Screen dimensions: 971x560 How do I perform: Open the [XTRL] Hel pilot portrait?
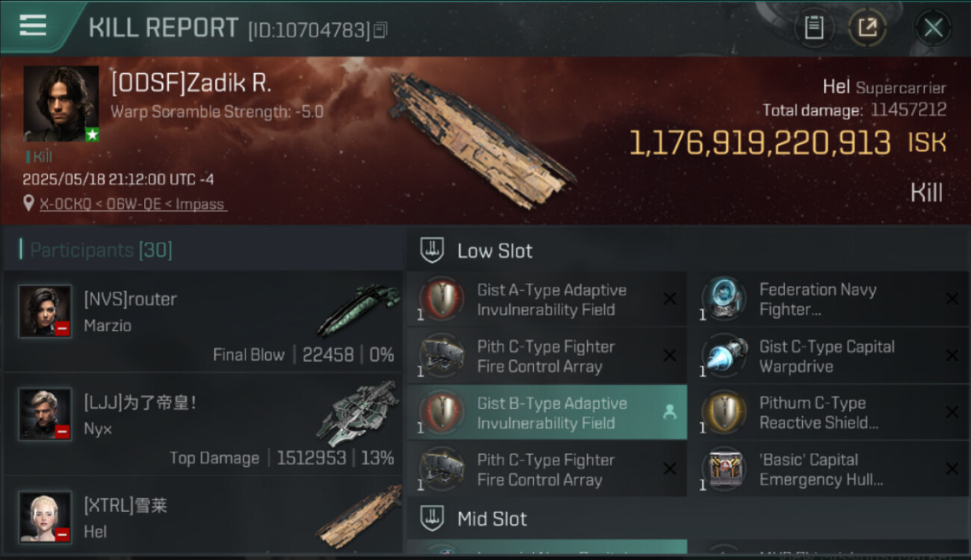(46, 517)
